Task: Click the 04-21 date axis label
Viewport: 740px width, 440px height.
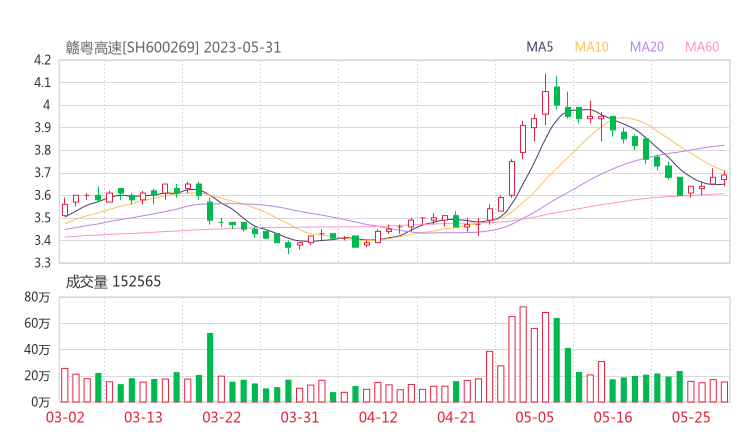Action: [x=456, y=417]
